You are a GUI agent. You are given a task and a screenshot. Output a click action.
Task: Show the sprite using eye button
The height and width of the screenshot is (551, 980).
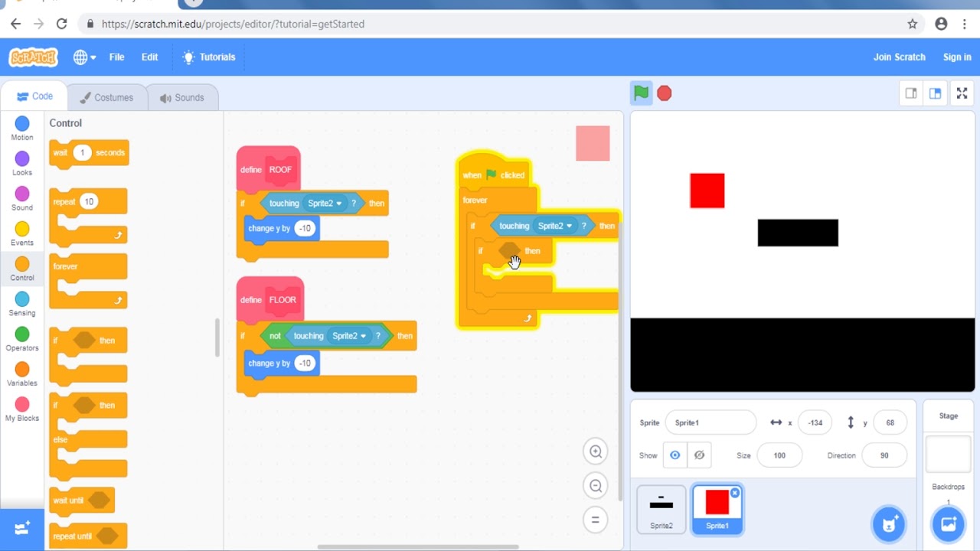pyautogui.click(x=675, y=455)
